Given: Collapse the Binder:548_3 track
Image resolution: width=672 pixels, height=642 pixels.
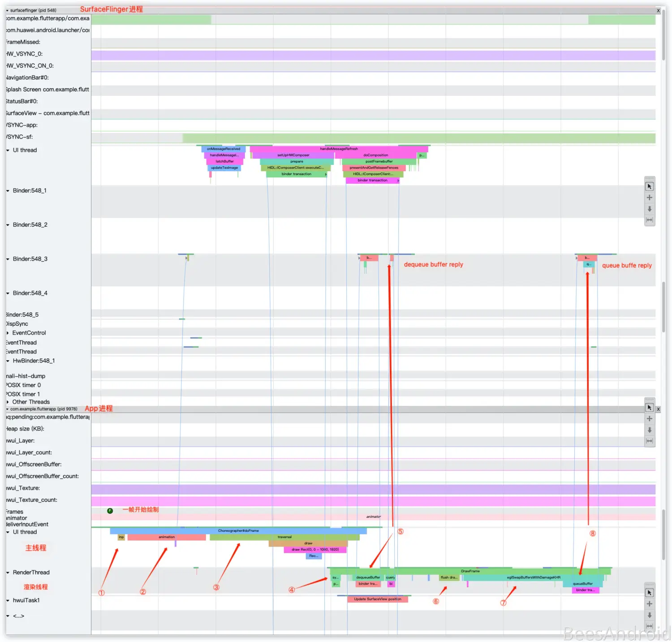Looking at the screenshot, I should (8, 259).
